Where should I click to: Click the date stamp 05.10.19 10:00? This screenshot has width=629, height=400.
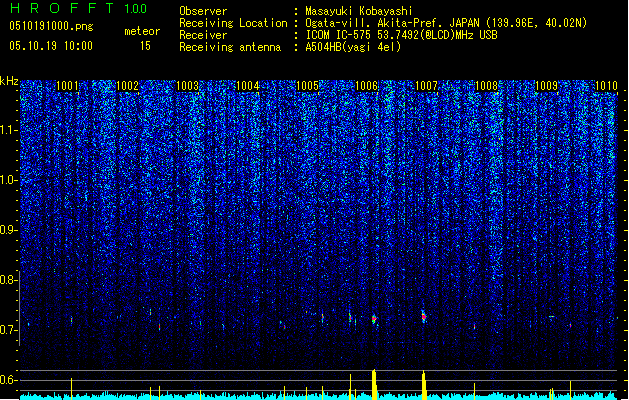[x=51, y=46]
